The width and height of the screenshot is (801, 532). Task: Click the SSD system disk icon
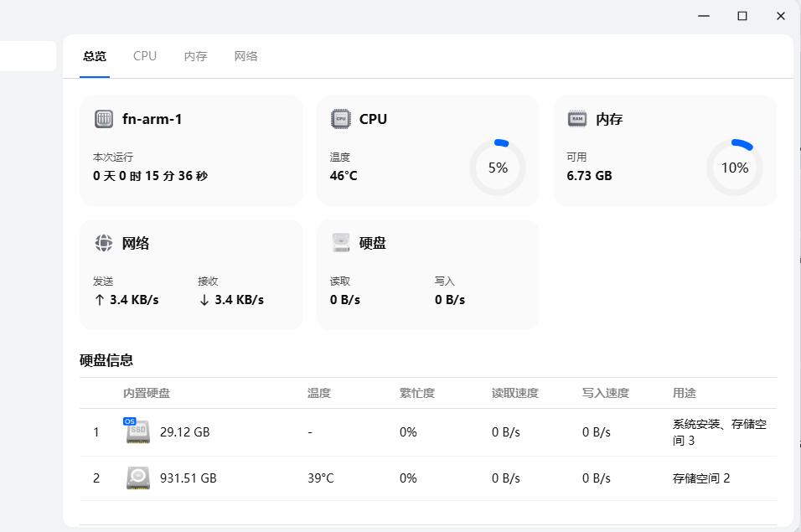pos(137,432)
